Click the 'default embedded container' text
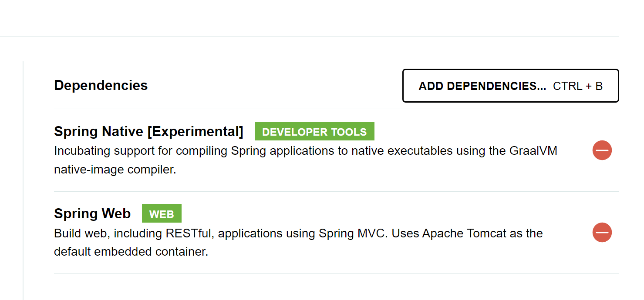Viewport: 644px width, 300px height. coord(131,252)
